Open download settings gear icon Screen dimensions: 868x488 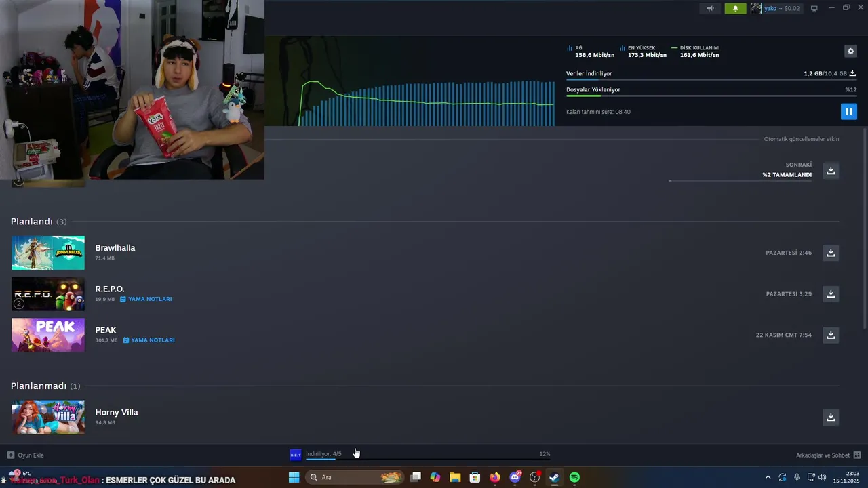click(850, 51)
